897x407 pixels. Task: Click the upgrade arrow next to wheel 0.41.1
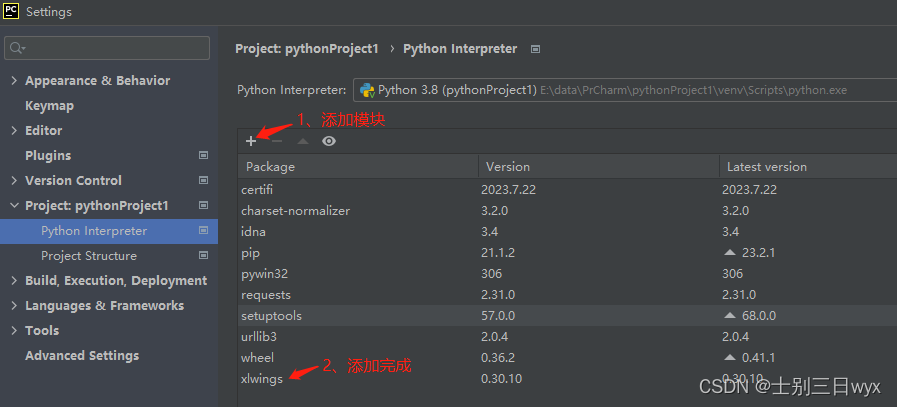[729, 358]
